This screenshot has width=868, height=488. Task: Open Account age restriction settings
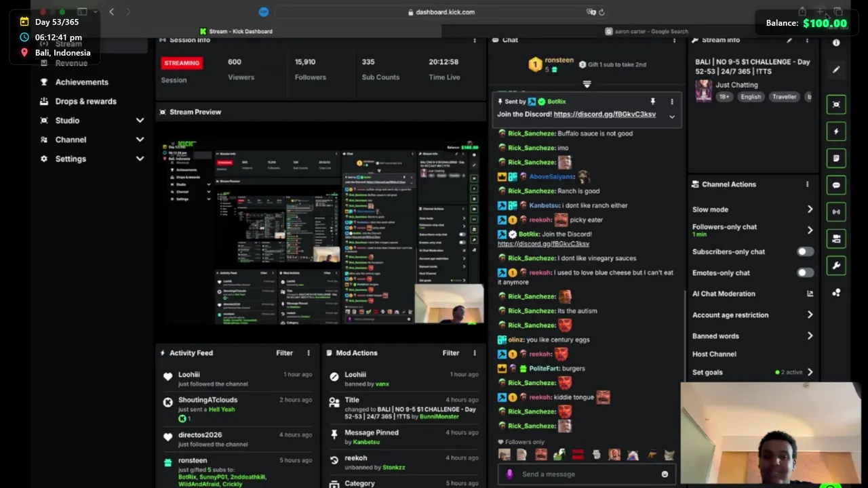pos(753,315)
